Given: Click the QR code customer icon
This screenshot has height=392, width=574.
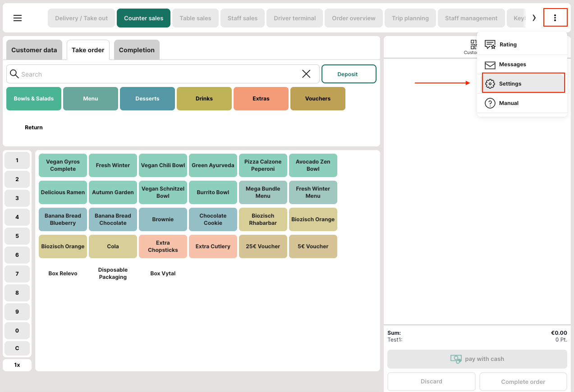Looking at the screenshot, I should pos(473,44).
